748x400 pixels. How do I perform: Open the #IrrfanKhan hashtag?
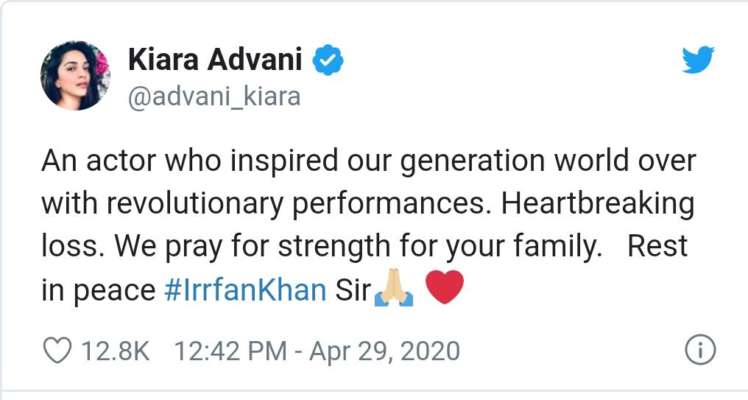pos(245,289)
